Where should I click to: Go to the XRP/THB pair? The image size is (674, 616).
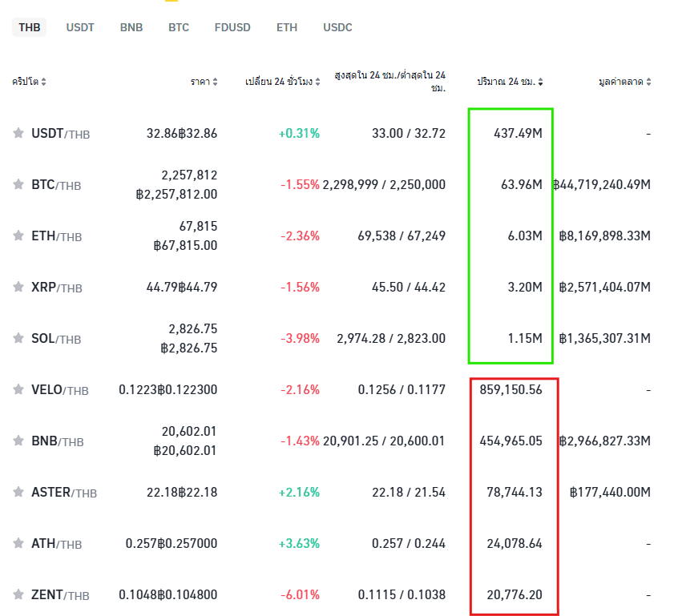point(57,287)
